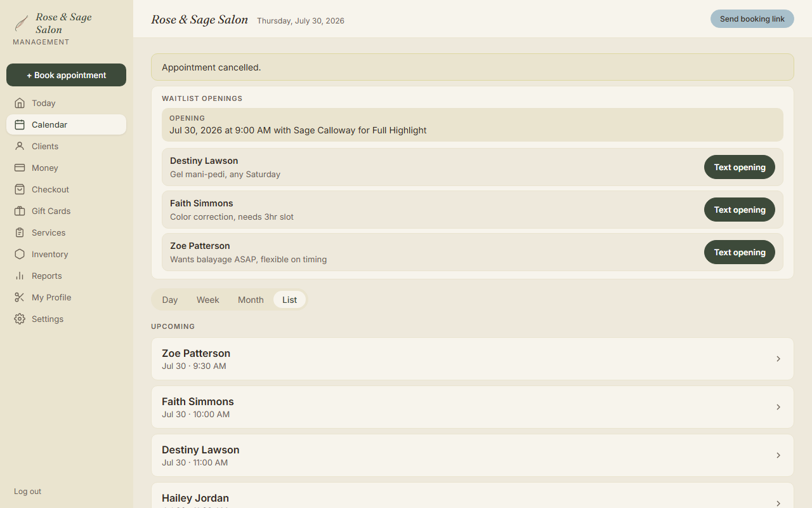The height and width of the screenshot is (508, 812).
Task: Open Inventory in the sidebar
Action: click(66, 254)
